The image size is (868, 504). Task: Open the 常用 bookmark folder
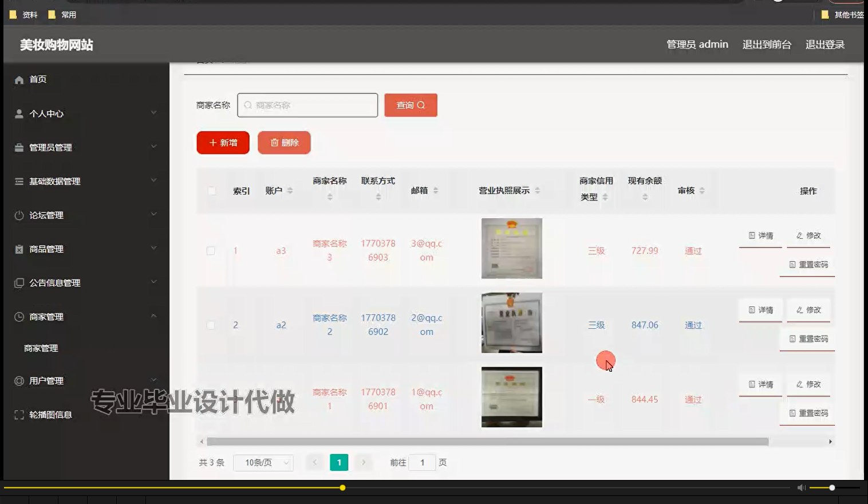[62, 15]
